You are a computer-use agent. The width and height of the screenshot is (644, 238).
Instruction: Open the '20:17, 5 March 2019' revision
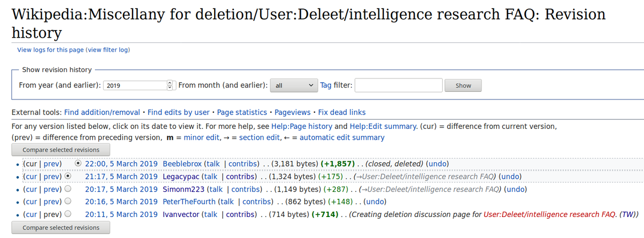point(121,189)
